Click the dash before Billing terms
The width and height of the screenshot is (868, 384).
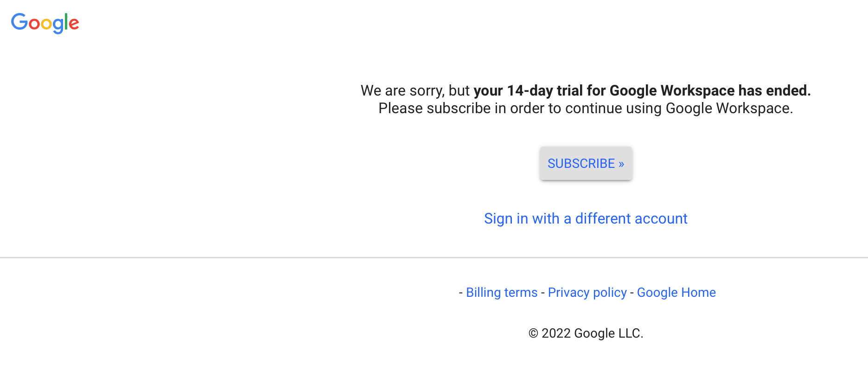pos(460,292)
